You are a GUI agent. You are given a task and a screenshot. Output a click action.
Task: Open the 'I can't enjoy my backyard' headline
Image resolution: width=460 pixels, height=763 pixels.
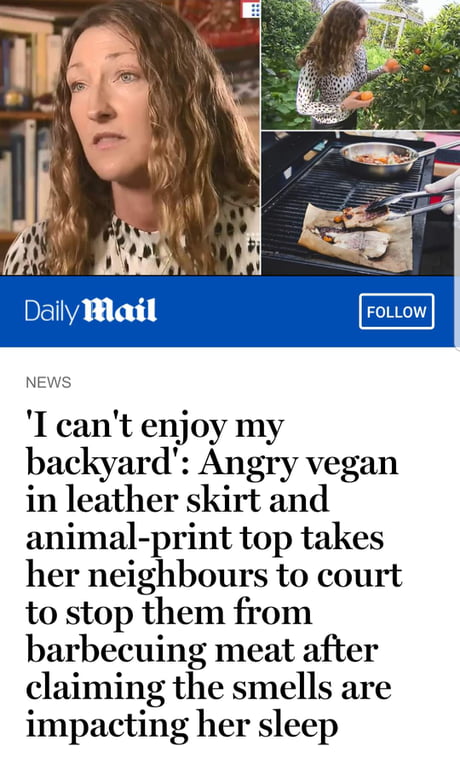coord(213,575)
